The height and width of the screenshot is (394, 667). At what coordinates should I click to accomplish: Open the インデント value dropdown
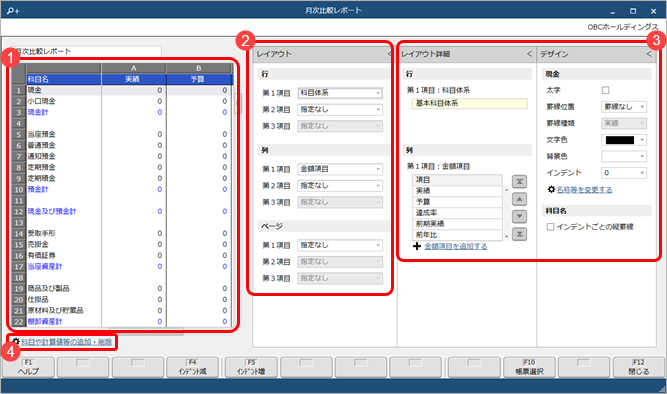624,173
